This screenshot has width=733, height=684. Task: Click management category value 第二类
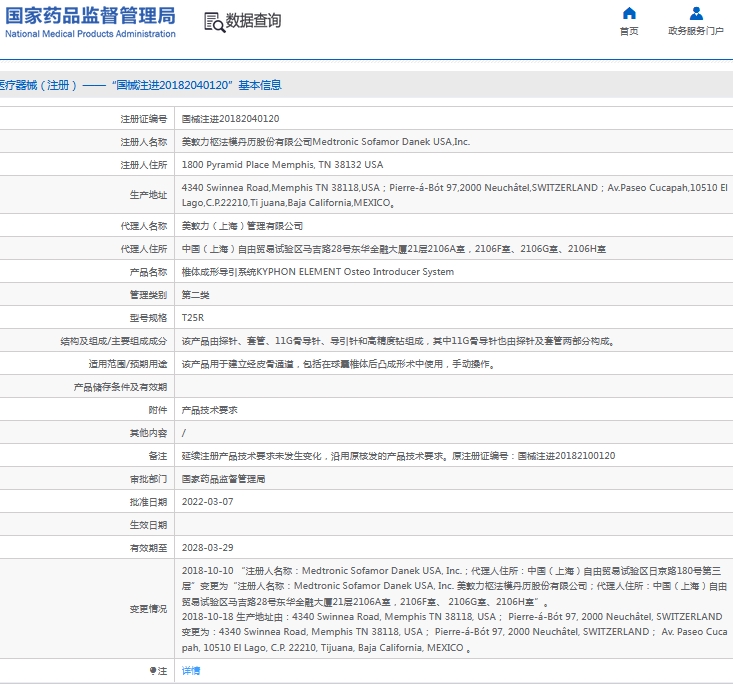pos(195,295)
